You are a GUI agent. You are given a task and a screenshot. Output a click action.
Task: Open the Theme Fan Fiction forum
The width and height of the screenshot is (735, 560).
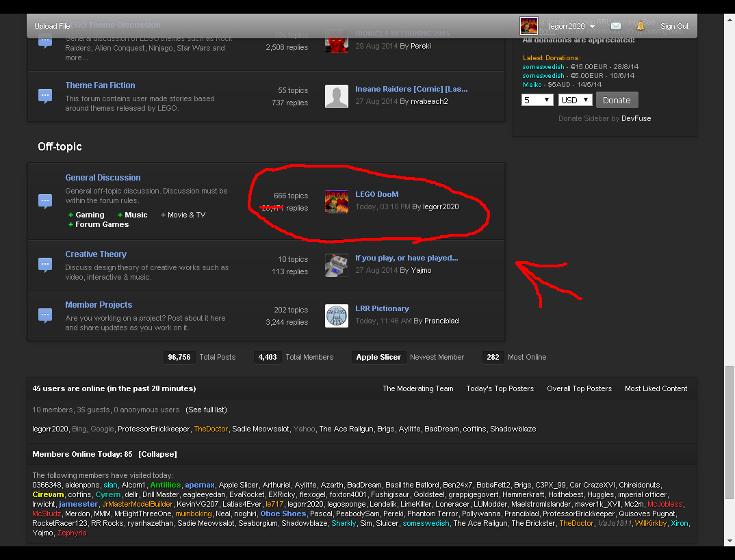click(x=101, y=85)
